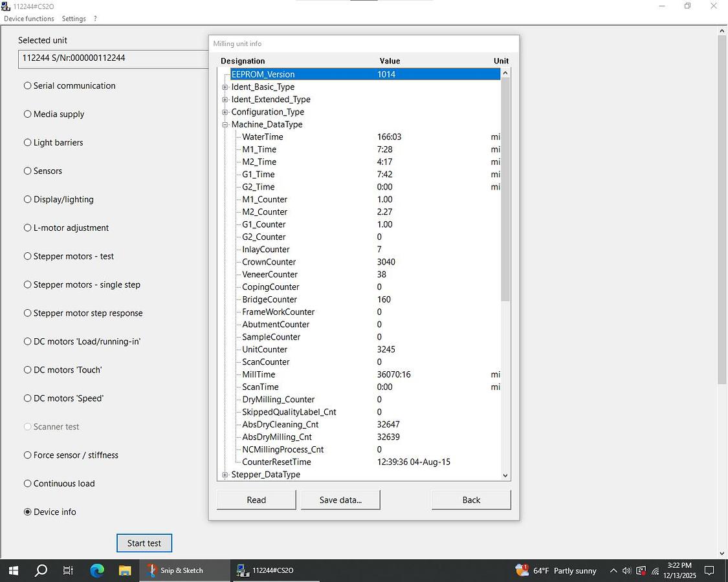This screenshot has width=728, height=582.
Task: Open the Settings menu
Action: [x=74, y=19]
